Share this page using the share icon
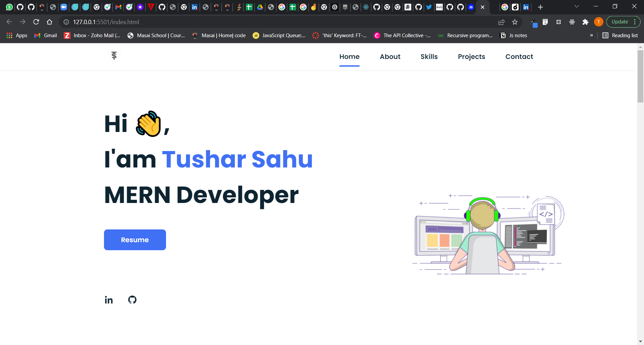The width and height of the screenshot is (644, 345). pyautogui.click(x=501, y=22)
